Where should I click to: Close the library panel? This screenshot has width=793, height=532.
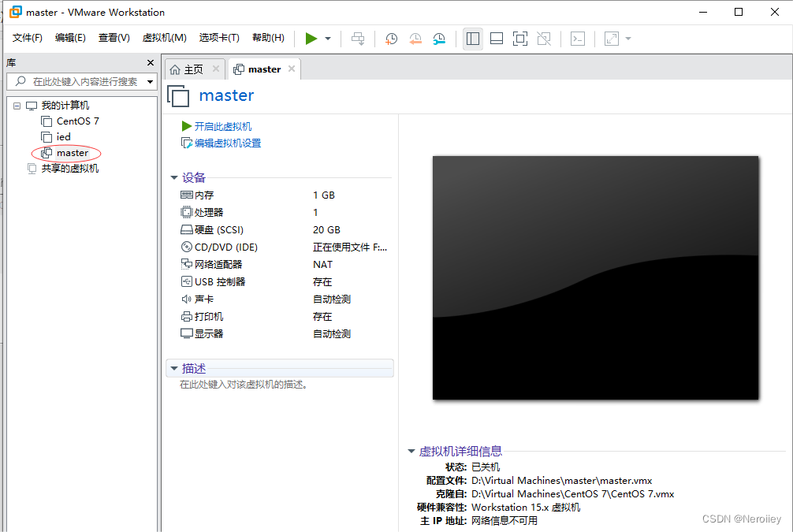click(151, 63)
